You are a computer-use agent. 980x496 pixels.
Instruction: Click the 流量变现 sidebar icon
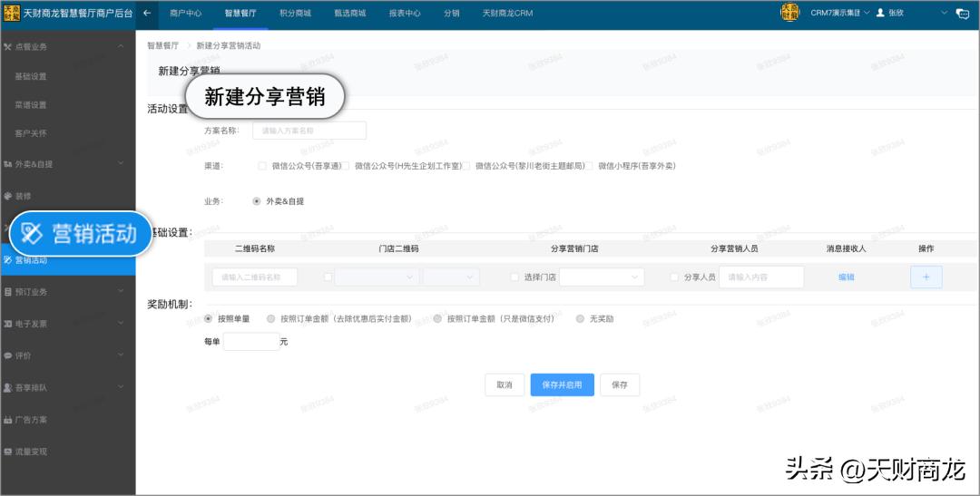(x=8, y=452)
